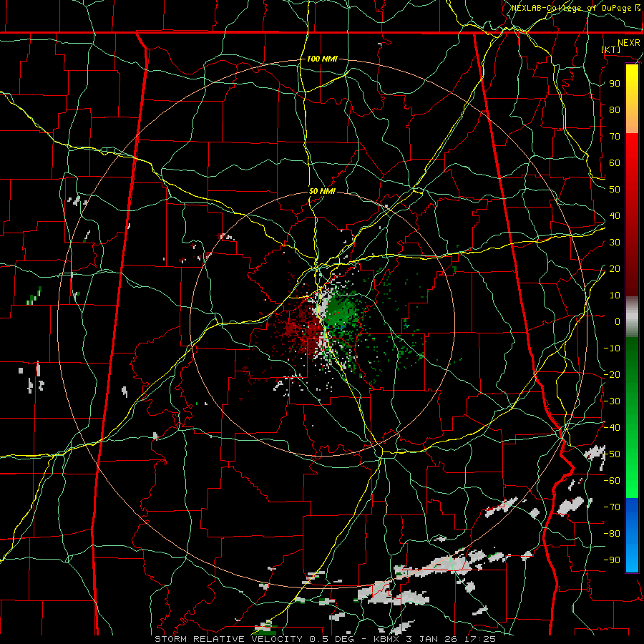Image resolution: width=644 pixels, height=644 pixels.
Task: Click the "-90" value on the velocity scale
Action: click(613, 560)
